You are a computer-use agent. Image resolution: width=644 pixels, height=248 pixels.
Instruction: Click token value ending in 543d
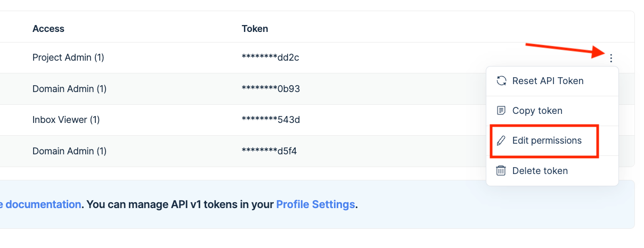271,120
